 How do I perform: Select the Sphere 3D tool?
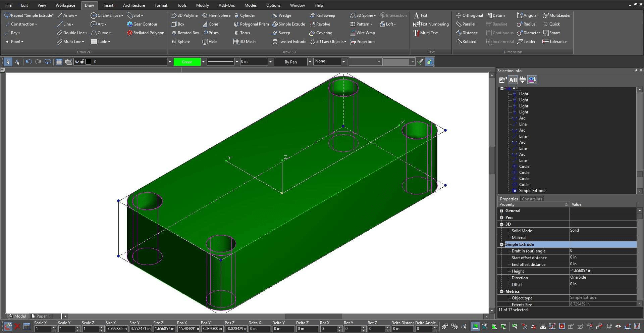coord(180,42)
